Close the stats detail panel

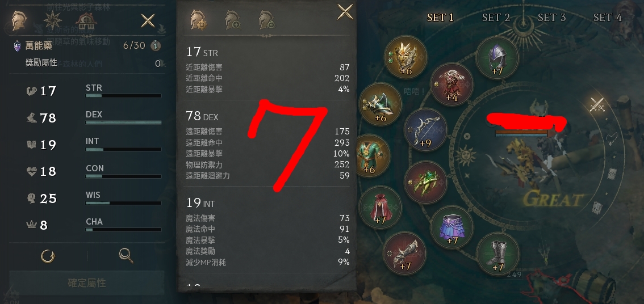tap(345, 12)
